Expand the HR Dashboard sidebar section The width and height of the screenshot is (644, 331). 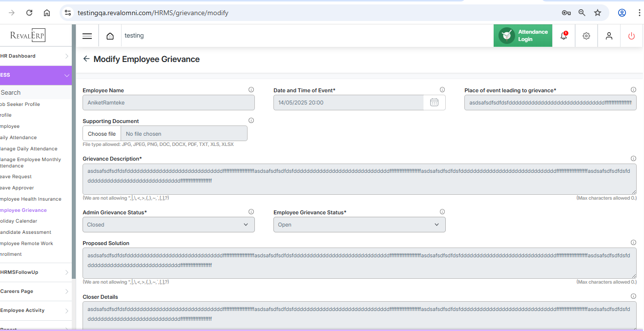click(x=67, y=56)
